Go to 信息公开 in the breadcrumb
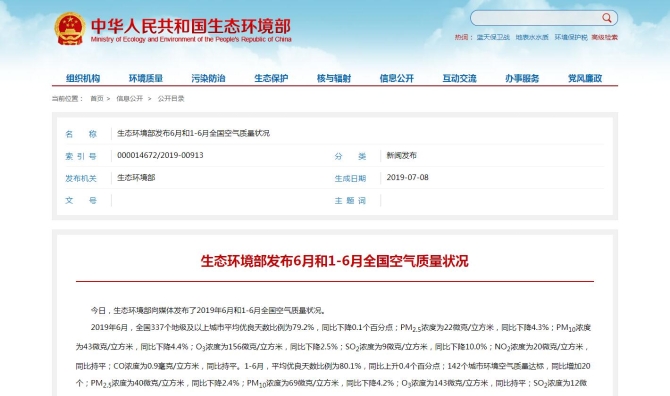Viewport: 670px width, 396px height. tap(129, 99)
